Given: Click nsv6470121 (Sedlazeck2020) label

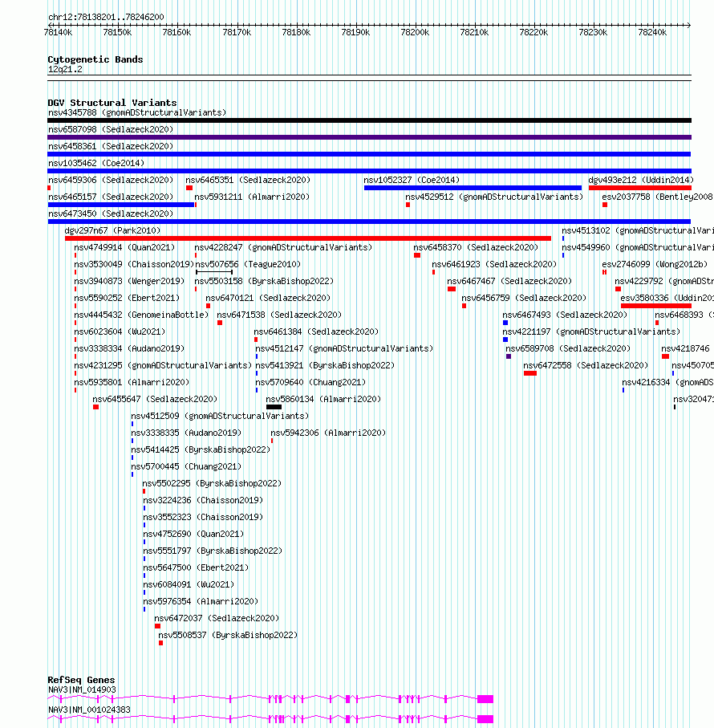Looking at the screenshot, I should click(x=268, y=298).
